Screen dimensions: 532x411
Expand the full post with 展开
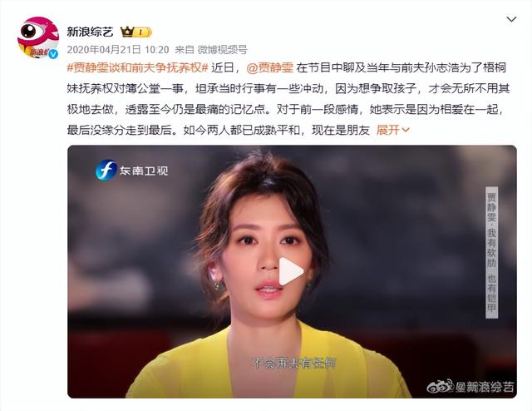[393, 130]
